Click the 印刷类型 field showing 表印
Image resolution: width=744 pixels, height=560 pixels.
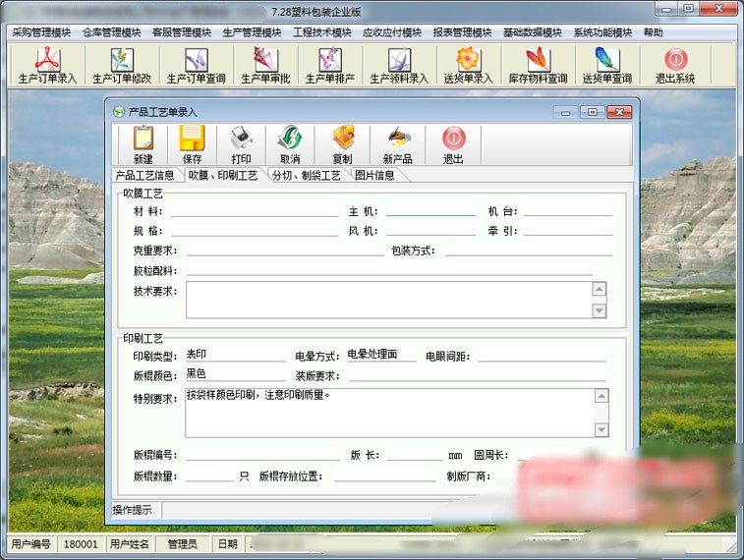(236, 355)
